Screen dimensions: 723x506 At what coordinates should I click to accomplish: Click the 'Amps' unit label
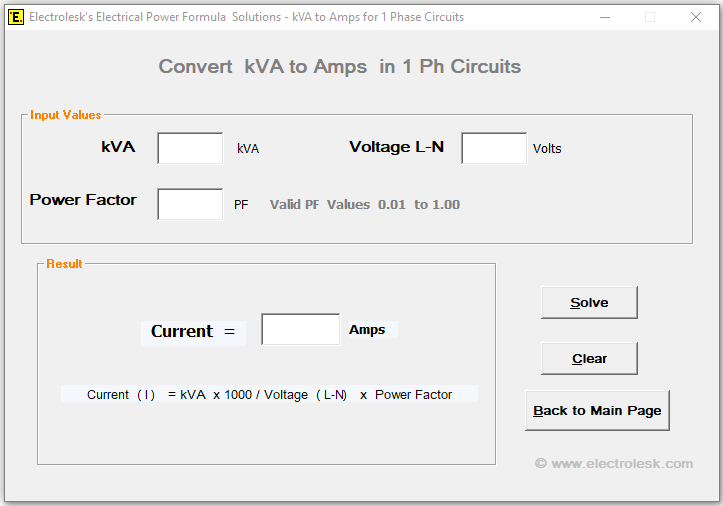367,329
